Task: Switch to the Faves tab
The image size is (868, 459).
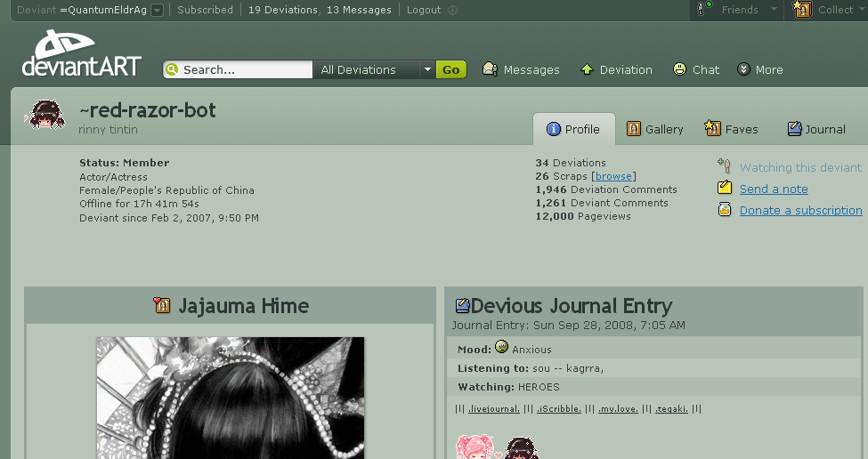Action: (731, 129)
